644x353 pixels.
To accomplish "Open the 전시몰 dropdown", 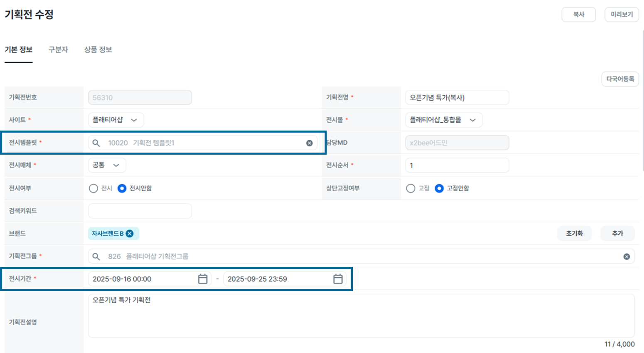I will 443,120.
